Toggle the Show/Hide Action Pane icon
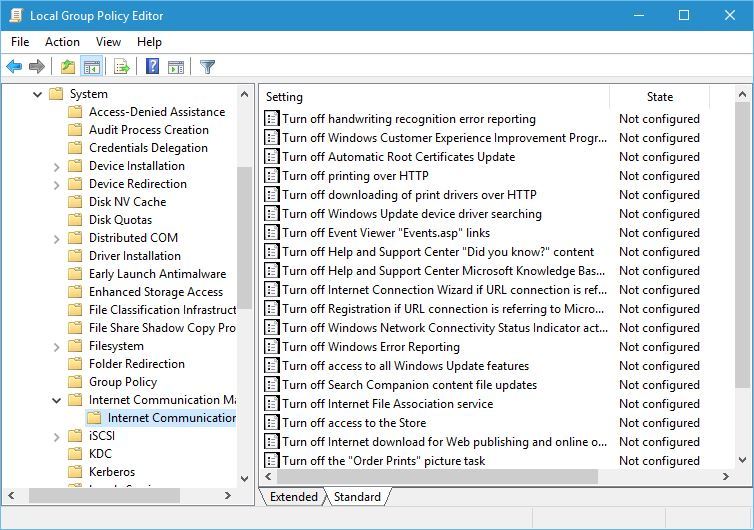 [176, 66]
